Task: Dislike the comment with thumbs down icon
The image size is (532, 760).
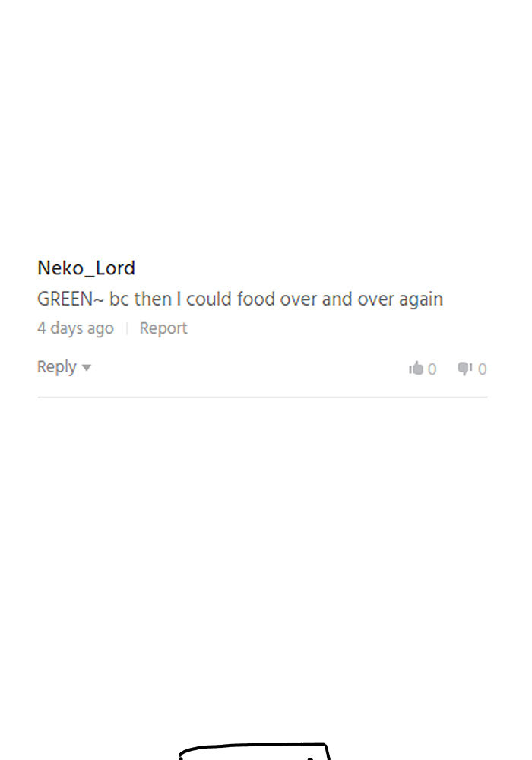Action: (x=464, y=369)
